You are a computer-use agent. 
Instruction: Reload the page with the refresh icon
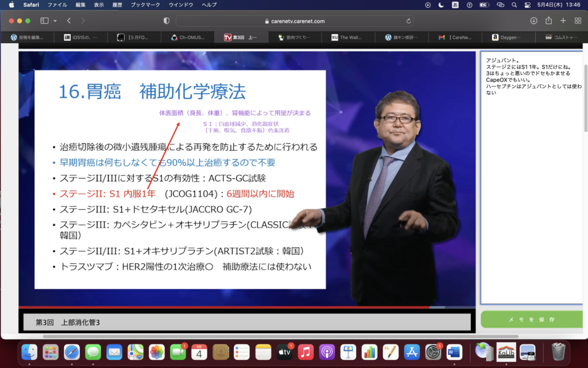tap(409, 21)
